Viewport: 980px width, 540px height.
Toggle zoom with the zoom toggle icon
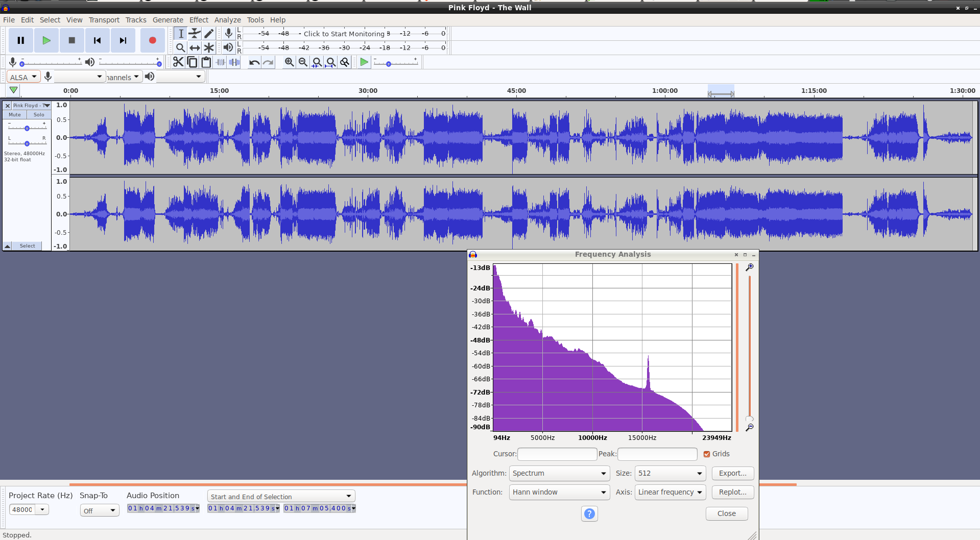point(345,62)
